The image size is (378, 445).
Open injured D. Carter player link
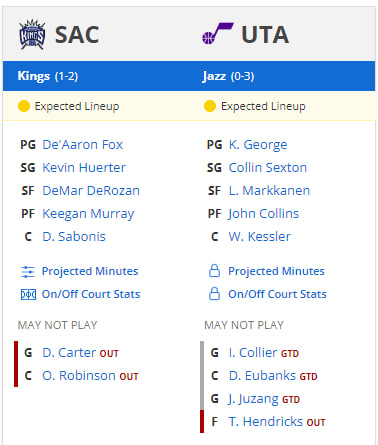(69, 353)
